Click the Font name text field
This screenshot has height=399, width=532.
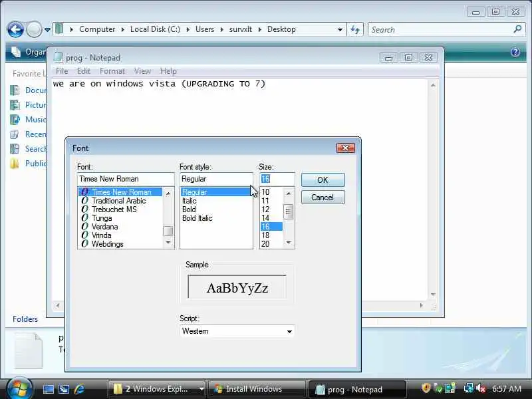(126, 179)
